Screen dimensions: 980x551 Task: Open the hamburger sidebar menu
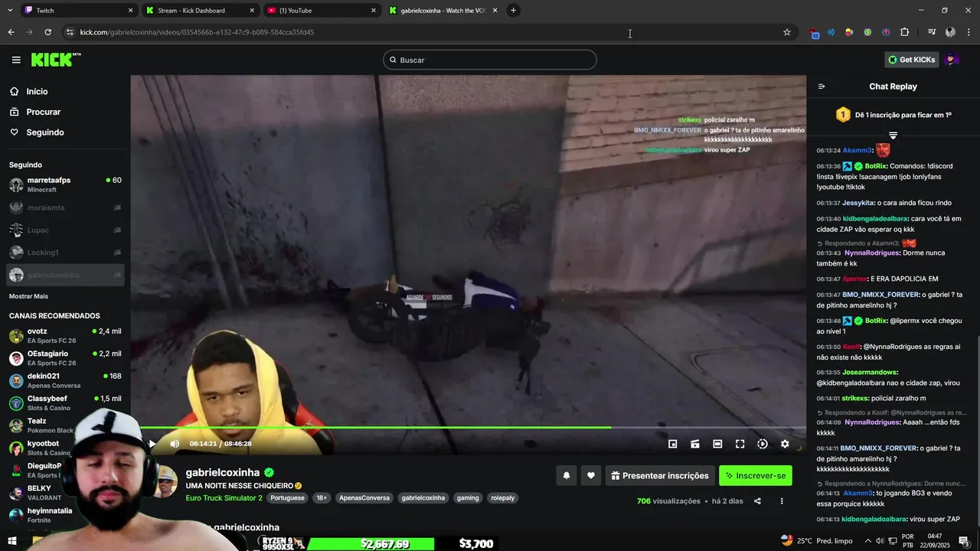point(16,60)
